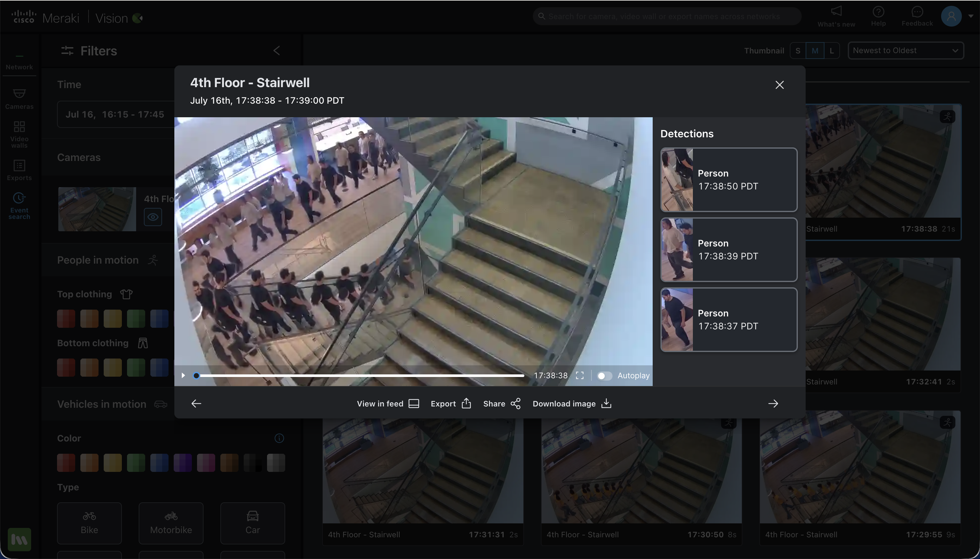Select blue bottom clothing color
This screenshot has height=559, width=980.
(x=159, y=367)
